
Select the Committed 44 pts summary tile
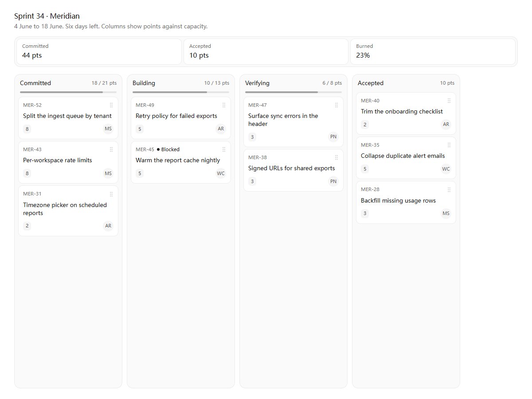click(x=99, y=51)
